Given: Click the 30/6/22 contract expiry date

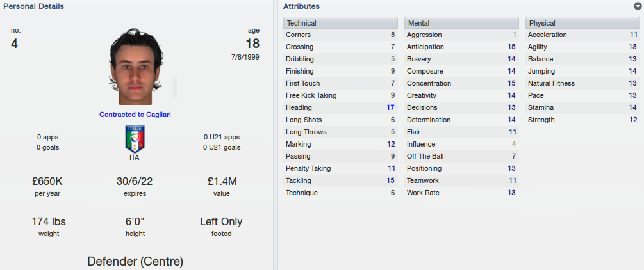Looking at the screenshot, I should (135, 181).
